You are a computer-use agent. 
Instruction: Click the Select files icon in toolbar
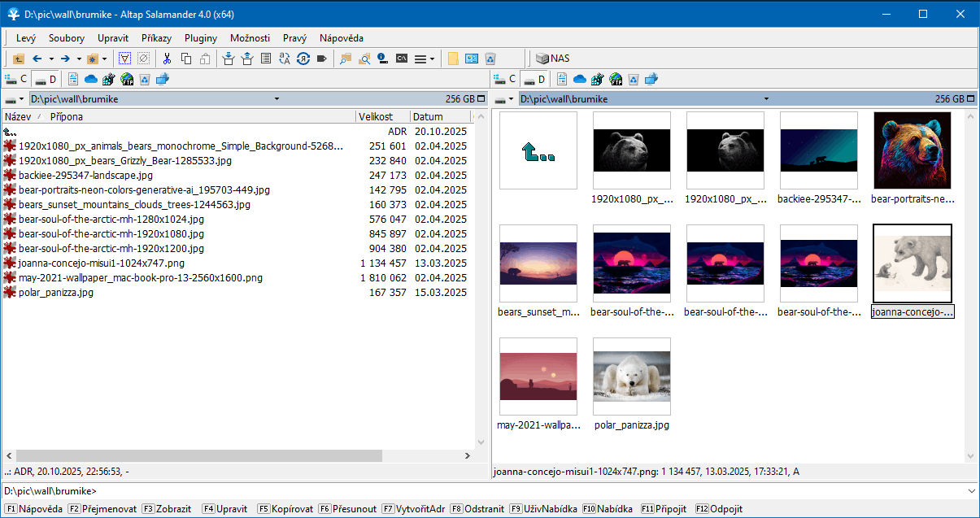click(x=124, y=59)
